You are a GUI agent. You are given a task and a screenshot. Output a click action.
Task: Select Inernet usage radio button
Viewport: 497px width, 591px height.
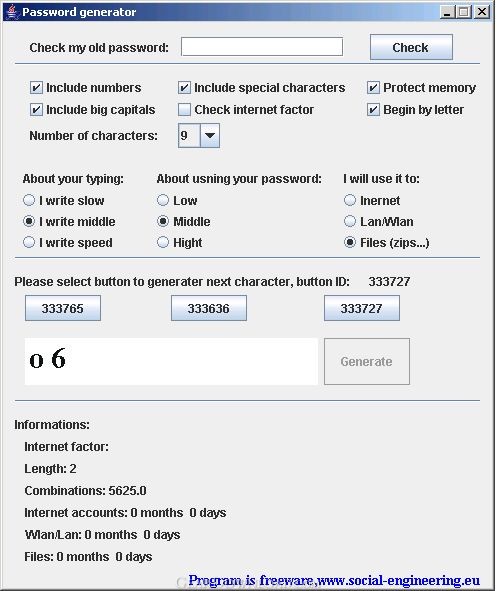coord(350,200)
